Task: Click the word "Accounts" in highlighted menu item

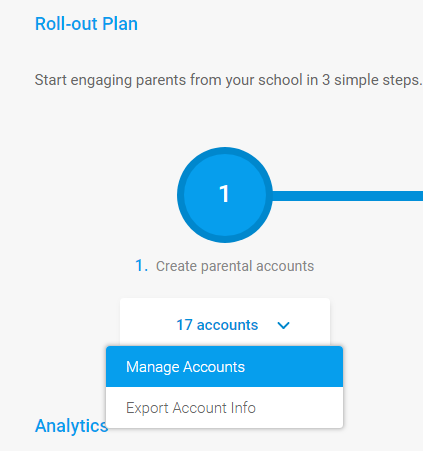Action: click(214, 367)
